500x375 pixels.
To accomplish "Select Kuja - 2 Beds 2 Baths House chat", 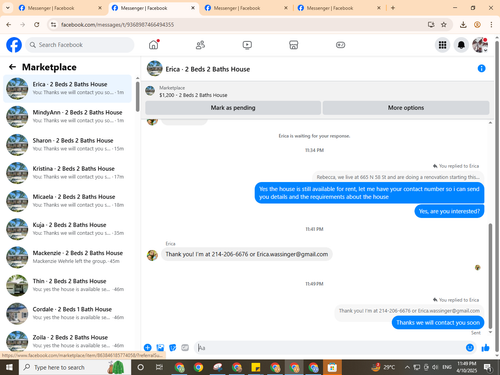I will point(67,229).
